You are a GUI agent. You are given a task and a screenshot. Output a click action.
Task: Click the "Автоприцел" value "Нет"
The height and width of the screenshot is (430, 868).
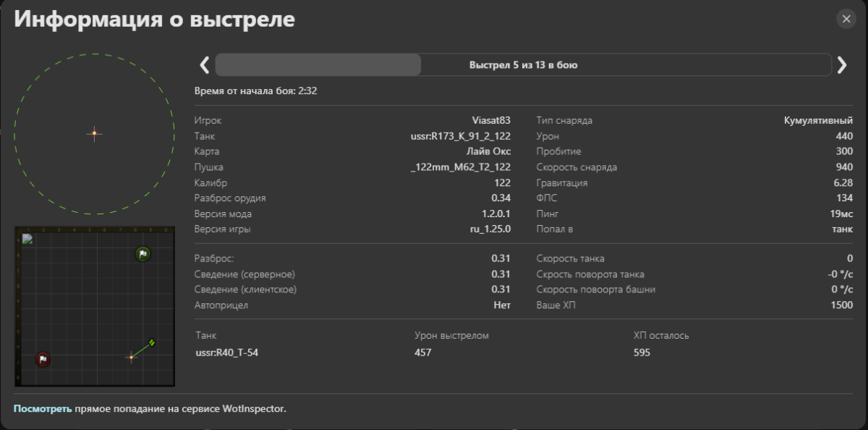pos(502,305)
